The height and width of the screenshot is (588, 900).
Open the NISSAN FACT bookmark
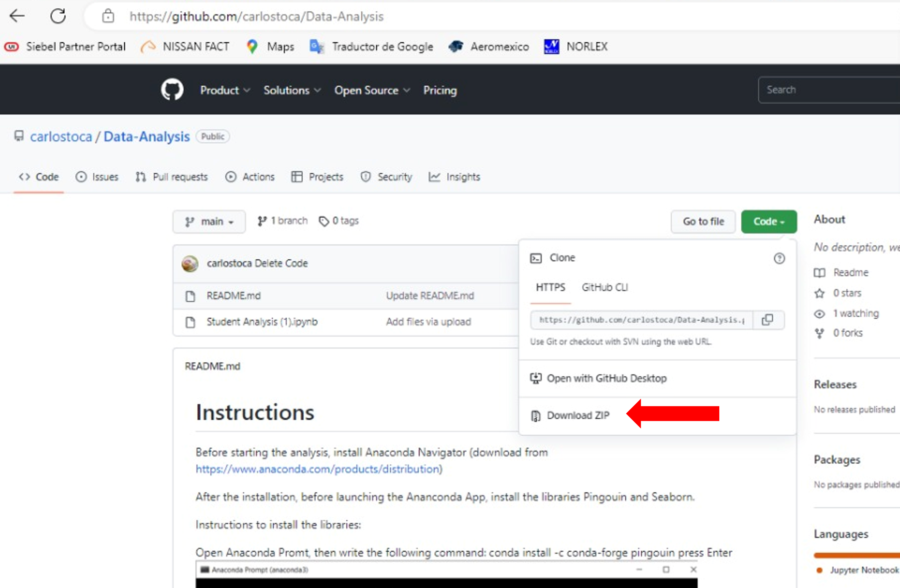tap(185, 46)
